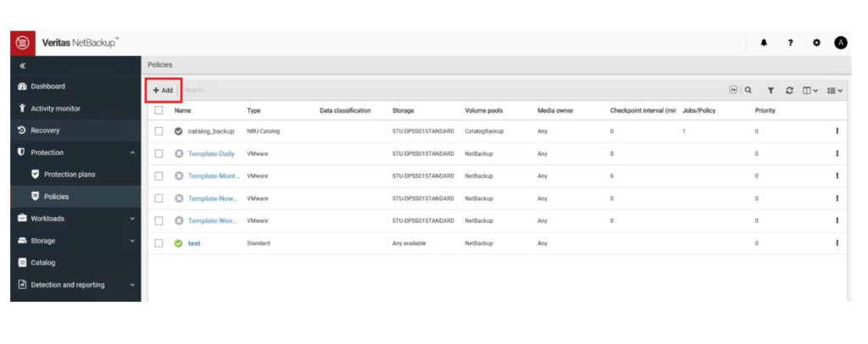Expand the Workloads menu section
The width and height of the screenshot is (868, 344).
click(131, 219)
